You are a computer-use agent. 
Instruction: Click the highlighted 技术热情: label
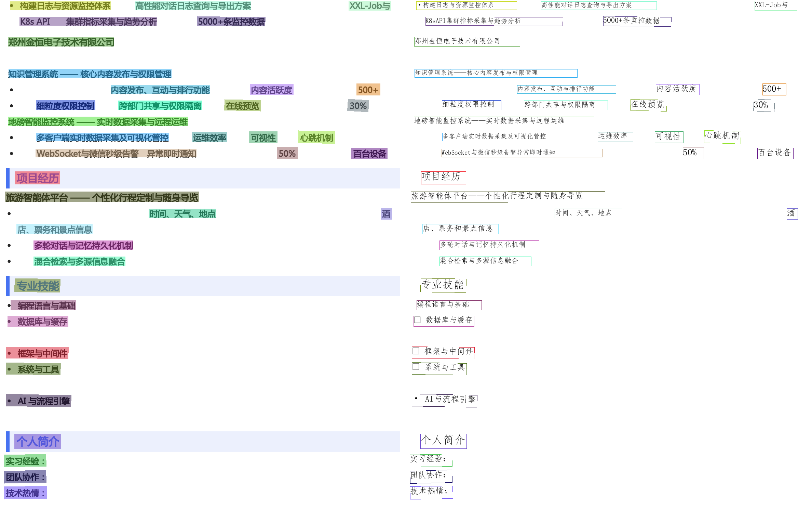pyautogui.click(x=25, y=493)
